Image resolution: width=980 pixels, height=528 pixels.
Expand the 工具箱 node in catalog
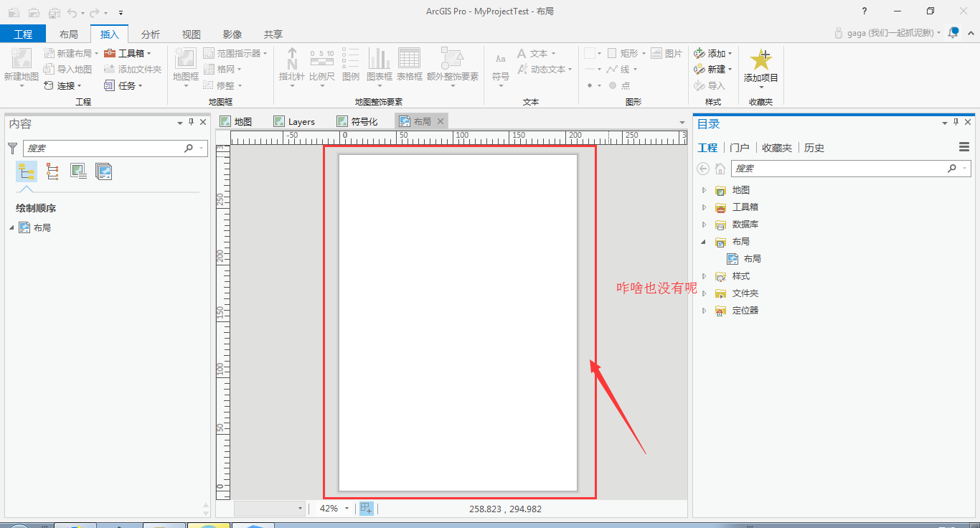(704, 207)
